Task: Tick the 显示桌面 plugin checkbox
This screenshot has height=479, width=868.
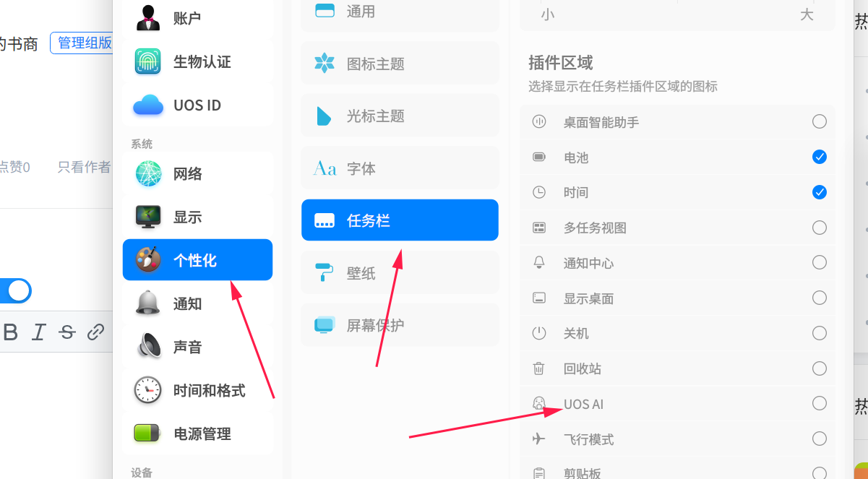Action: [x=819, y=298]
